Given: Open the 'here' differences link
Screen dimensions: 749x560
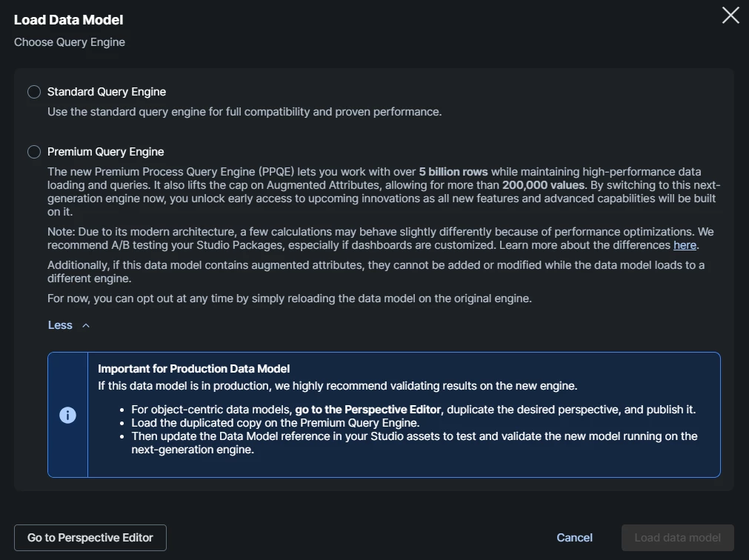Looking at the screenshot, I should [685, 245].
